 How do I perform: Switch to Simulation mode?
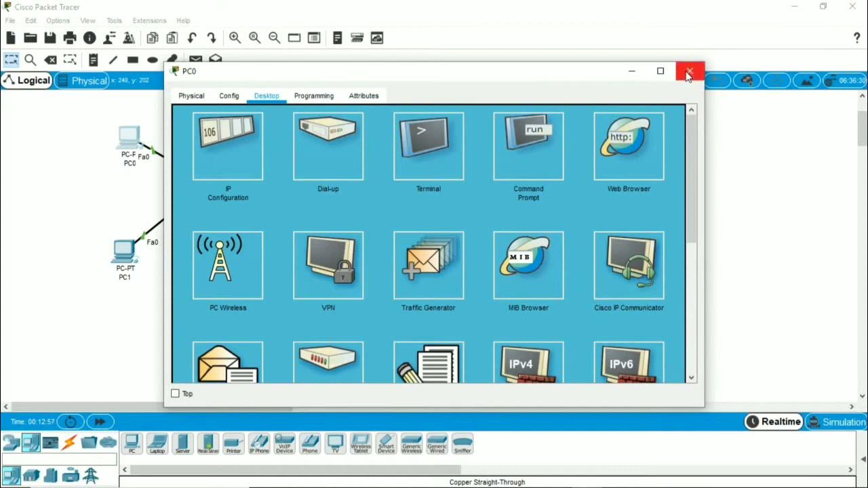(x=837, y=422)
